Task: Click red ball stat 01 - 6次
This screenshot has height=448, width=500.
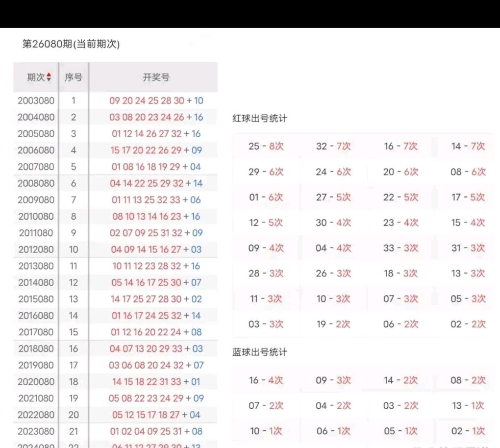Action: tap(266, 198)
